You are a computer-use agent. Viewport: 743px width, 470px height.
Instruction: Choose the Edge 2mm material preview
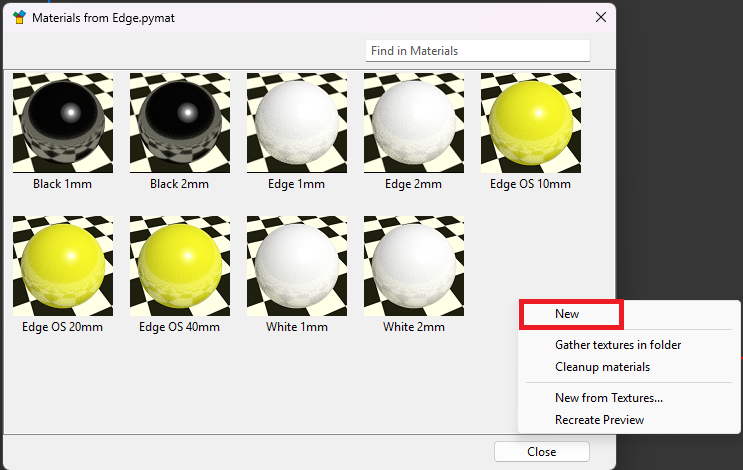click(x=414, y=124)
